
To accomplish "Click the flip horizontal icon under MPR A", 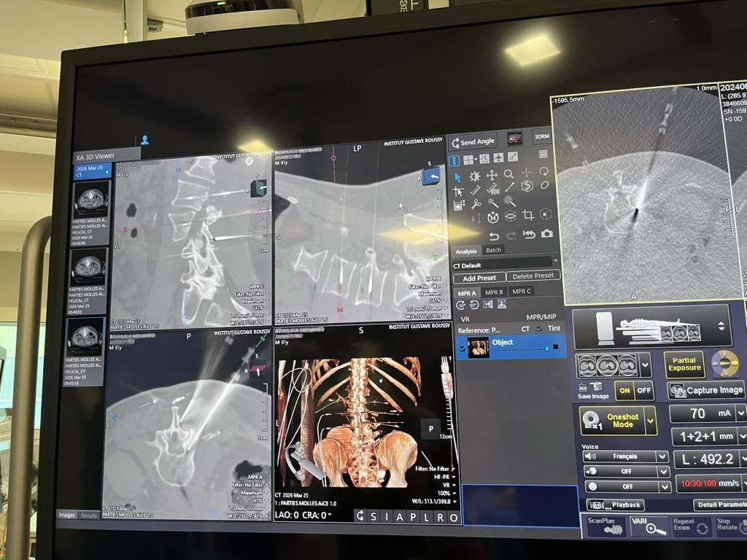I will (488, 305).
